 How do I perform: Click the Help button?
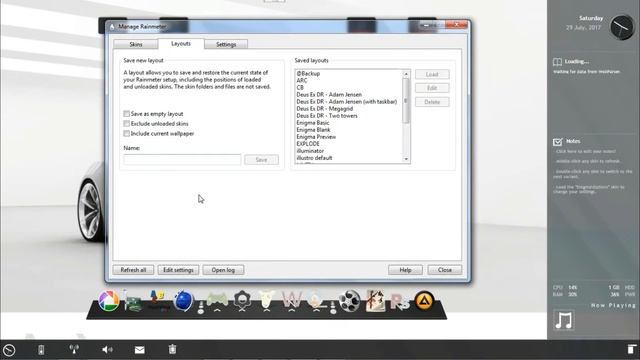405,270
